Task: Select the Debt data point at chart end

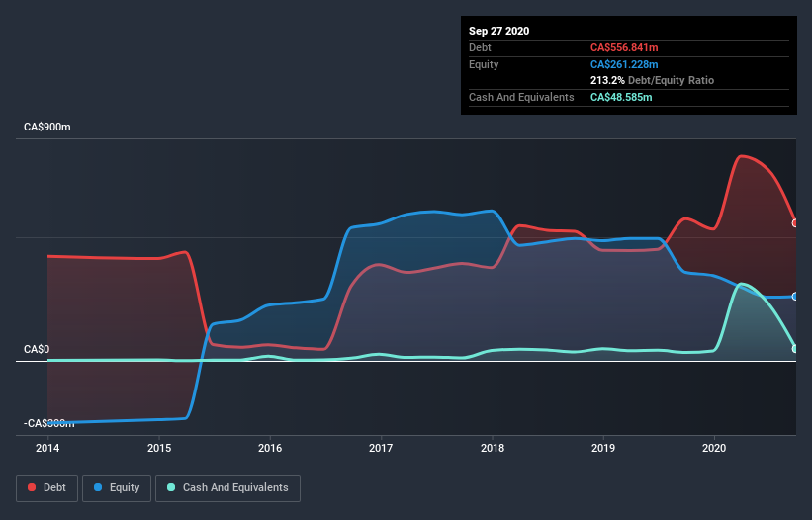Action: tap(795, 223)
